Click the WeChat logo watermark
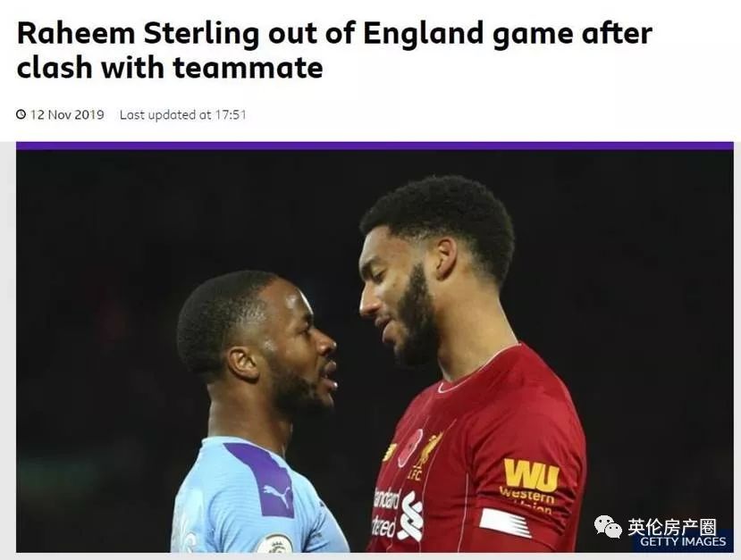 click(x=608, y=527)
